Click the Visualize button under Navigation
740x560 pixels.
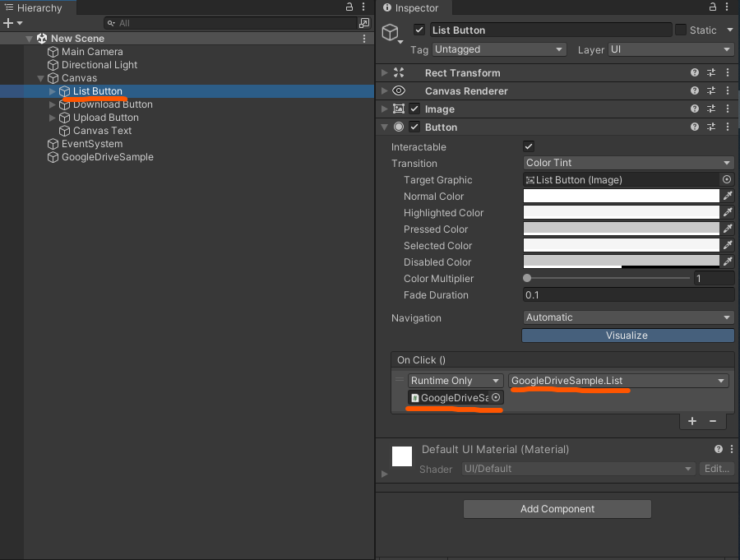point(627,335)
